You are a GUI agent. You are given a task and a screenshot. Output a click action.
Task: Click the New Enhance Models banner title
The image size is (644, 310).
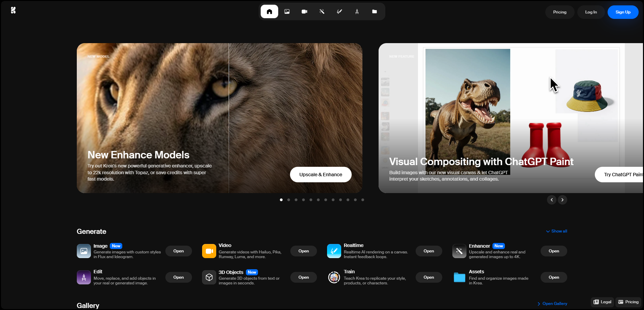tap(138, 155)
